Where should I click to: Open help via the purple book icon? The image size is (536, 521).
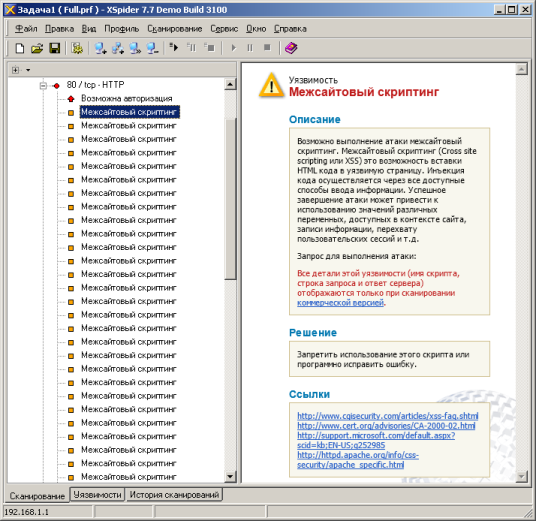click(291, 48)
